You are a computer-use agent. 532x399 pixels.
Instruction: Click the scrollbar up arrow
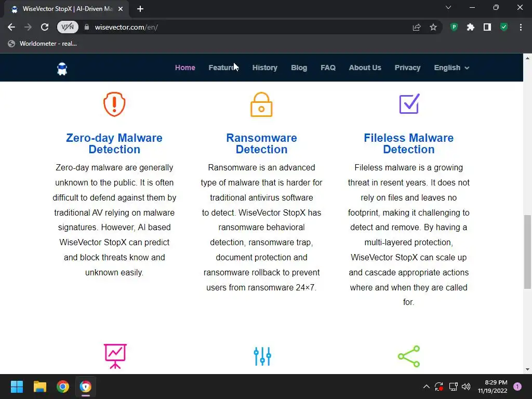coord(527,58)
